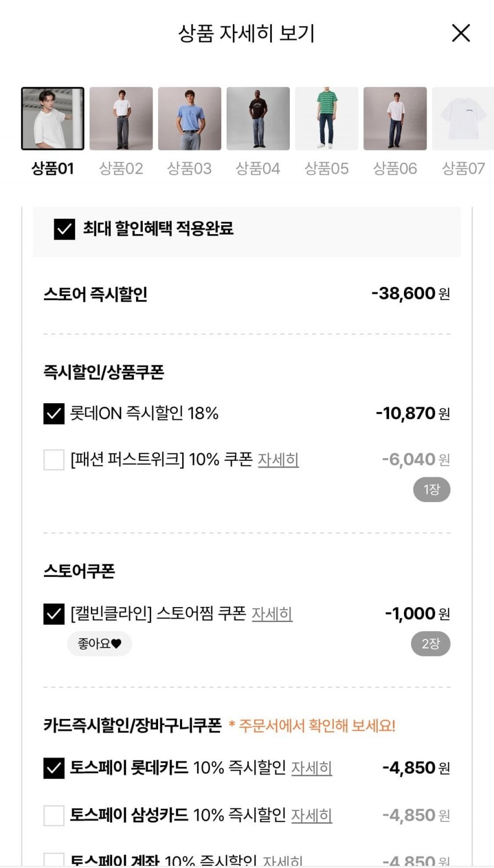Viewport: 494px width, 868px height.
Task: Open 자세히 link for 토스페이 롯데카드
Action: [x=312, y=768]
